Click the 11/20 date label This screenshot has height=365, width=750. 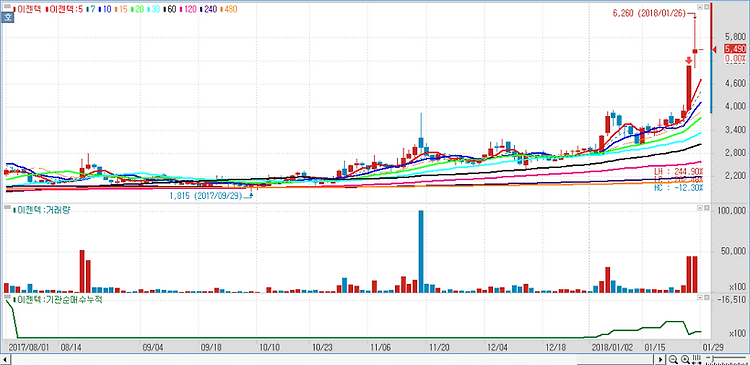(x=439, y=346)
